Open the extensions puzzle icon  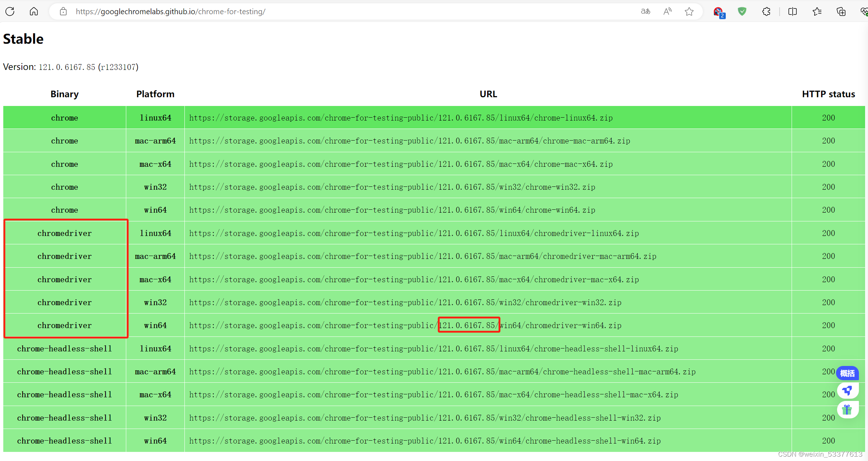[766, 11]
